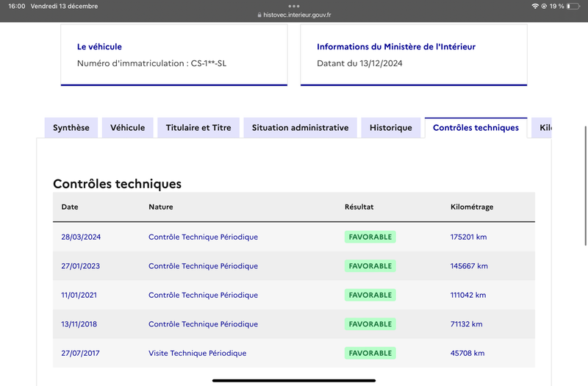Viewport: 588px width, 386px height.
Task: Click the Le véhicule card heading
Action: (x=99, y=47)
